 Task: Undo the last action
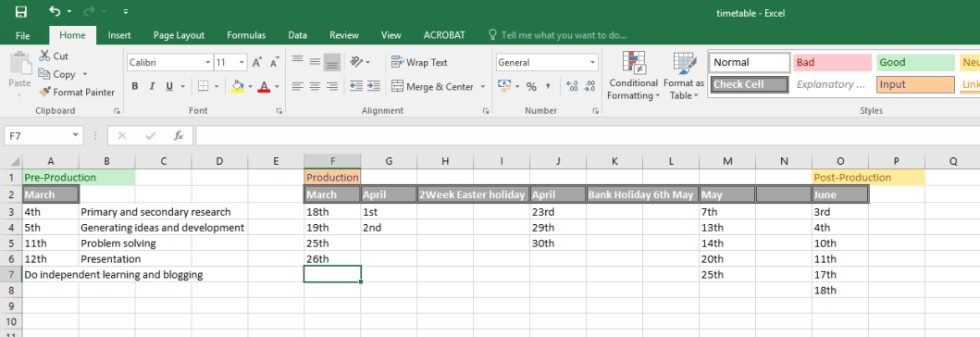click(55, 11)
